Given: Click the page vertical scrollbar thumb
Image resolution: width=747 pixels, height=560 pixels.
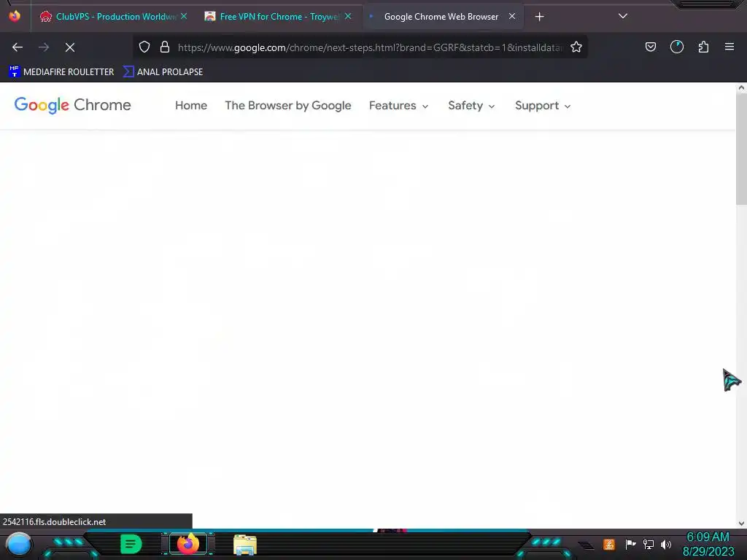Looking at the screenshot, I should pyautogui.click(x=741, y=149).
